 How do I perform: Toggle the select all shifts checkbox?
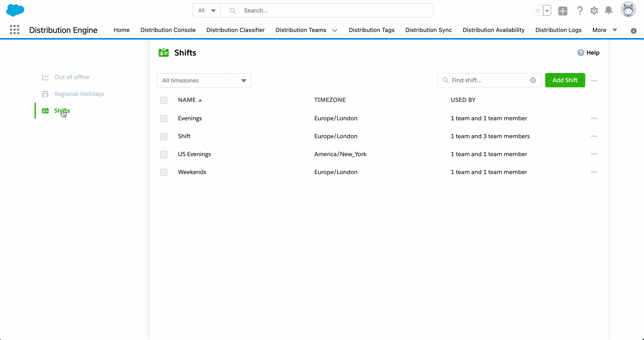pyautogui.click(x=163, y=100)
